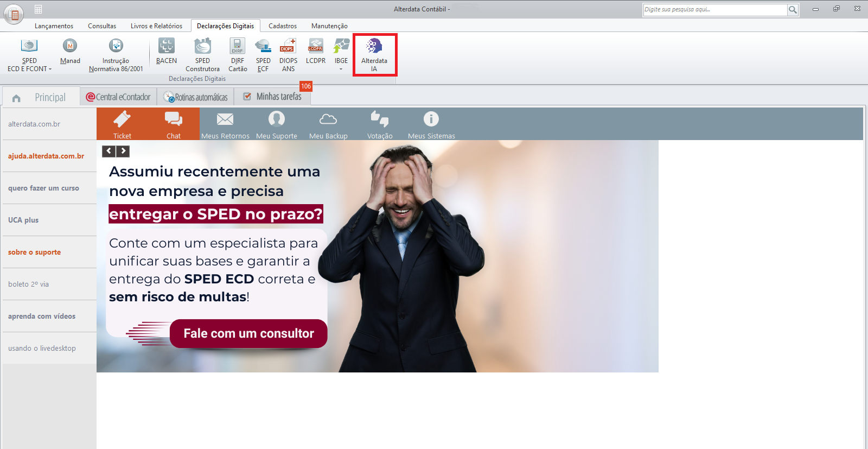Open SPED ECF
868x449 pixels.
click(263, 54)
